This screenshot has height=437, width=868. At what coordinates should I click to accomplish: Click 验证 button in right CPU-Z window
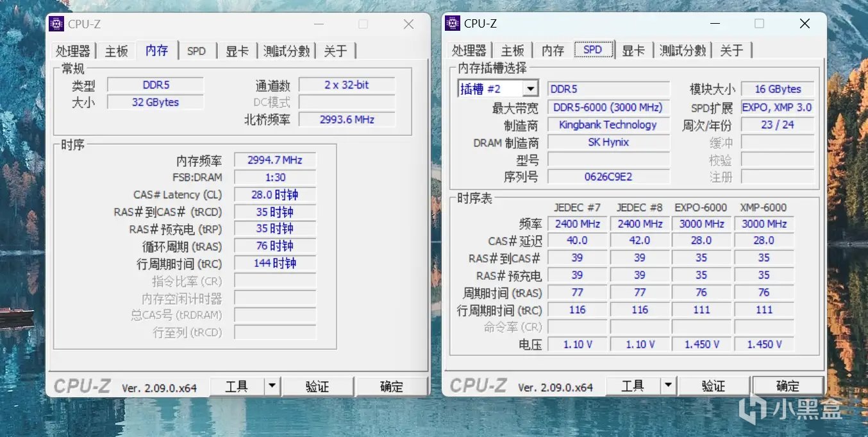(714, 386)
